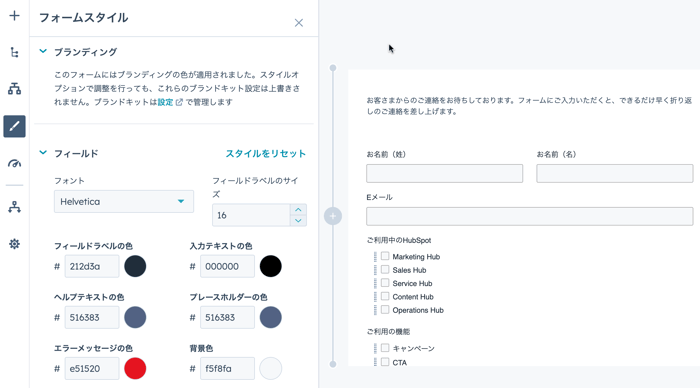The height and width of the screenshot is (388, 700).
Task: Check the Content Hub checkbox
Action: tap(385, 296)
